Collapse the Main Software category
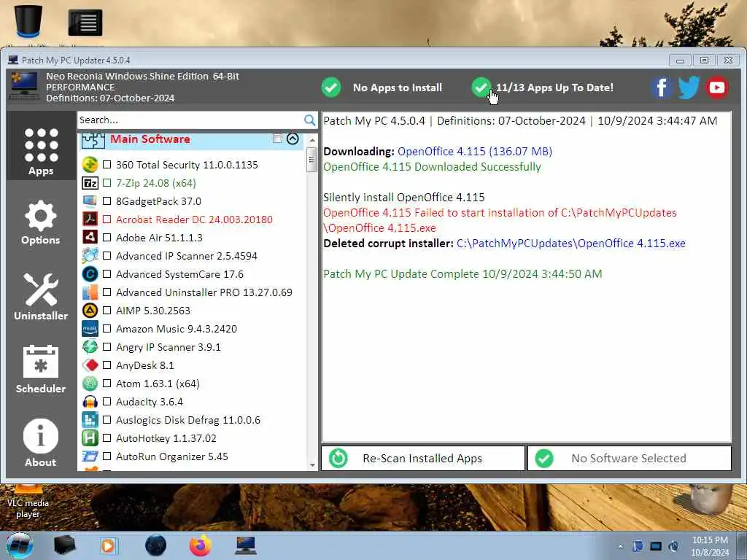 293,139
